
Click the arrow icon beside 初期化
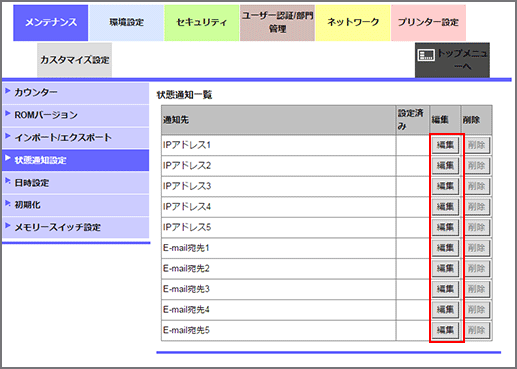tap(8, 203)
